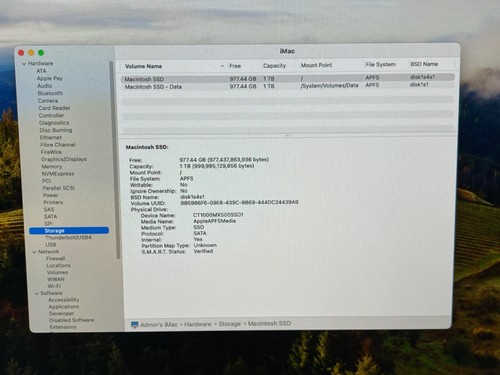Sort by Free column header

(235, 66)
